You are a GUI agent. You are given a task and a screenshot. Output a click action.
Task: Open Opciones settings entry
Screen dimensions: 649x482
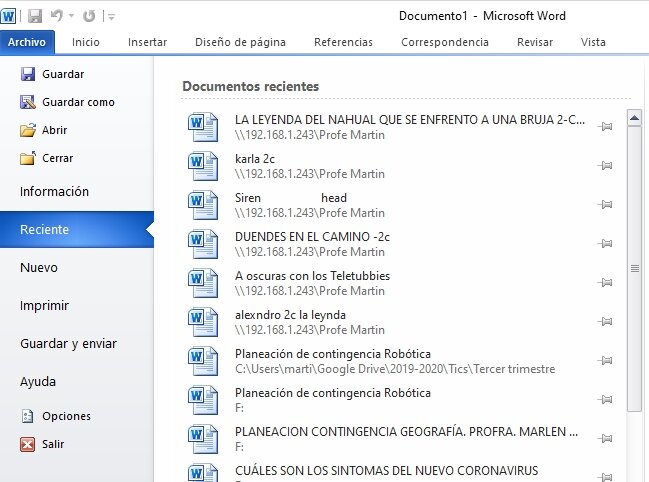pyautogui.click(x=66, y=416)
